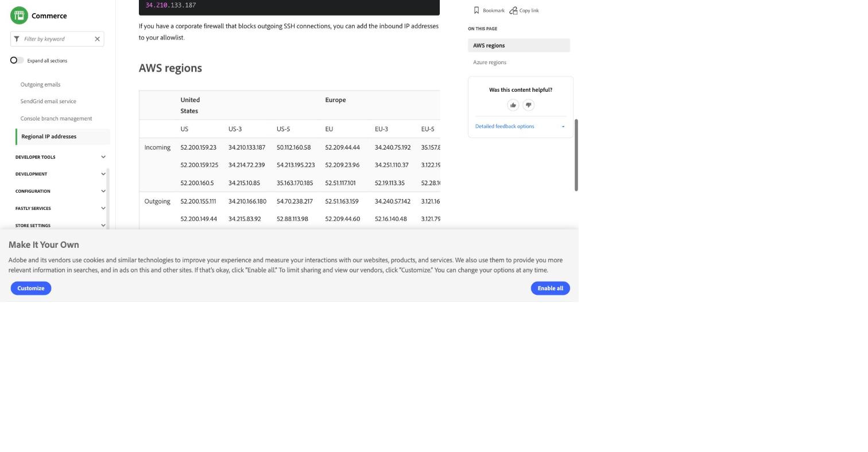Select Regional IP addresses item

[63, 137]
